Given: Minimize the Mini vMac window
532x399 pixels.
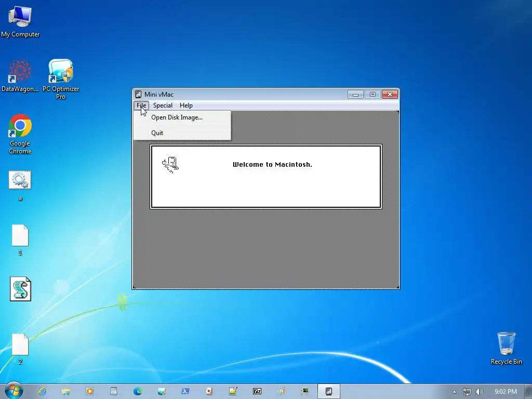Looking at the screenshot, I should point(355,95).
